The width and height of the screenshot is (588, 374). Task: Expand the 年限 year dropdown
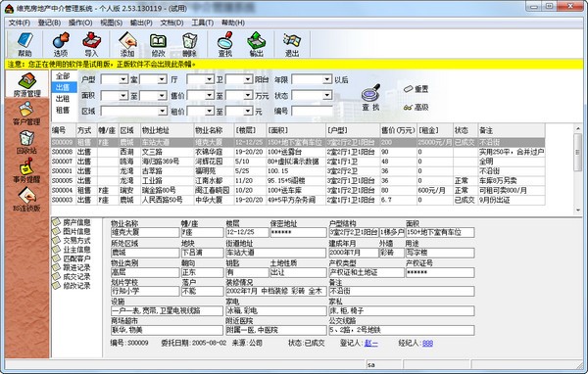click(x=327, y=79)
